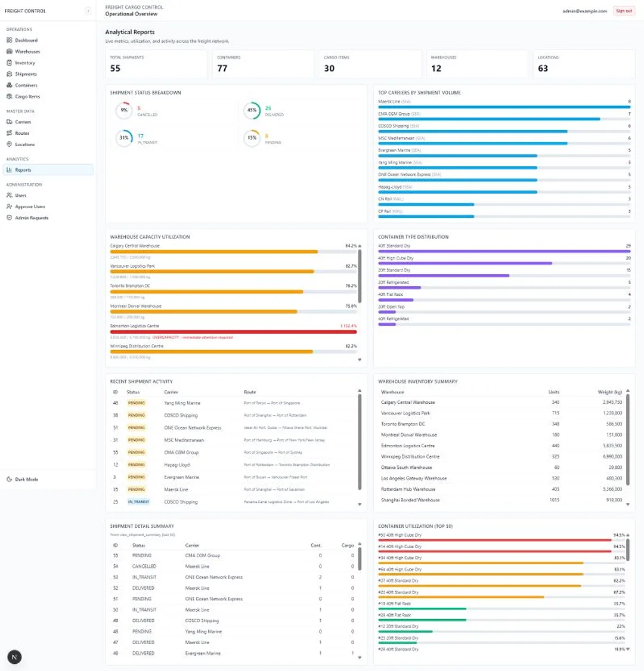Click the Admin Requests shield icon
Viewport: 644px width, 671px height.
(x=10, y=218)
